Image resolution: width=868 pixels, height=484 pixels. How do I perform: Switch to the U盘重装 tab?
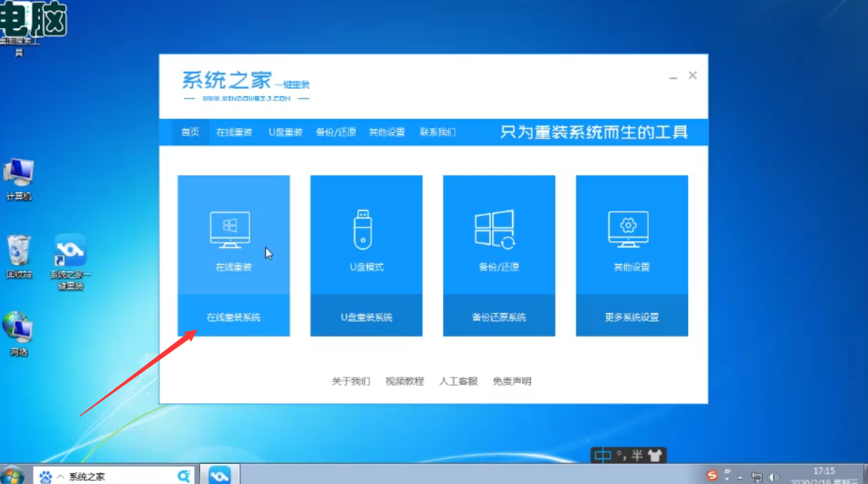(285, 132)
